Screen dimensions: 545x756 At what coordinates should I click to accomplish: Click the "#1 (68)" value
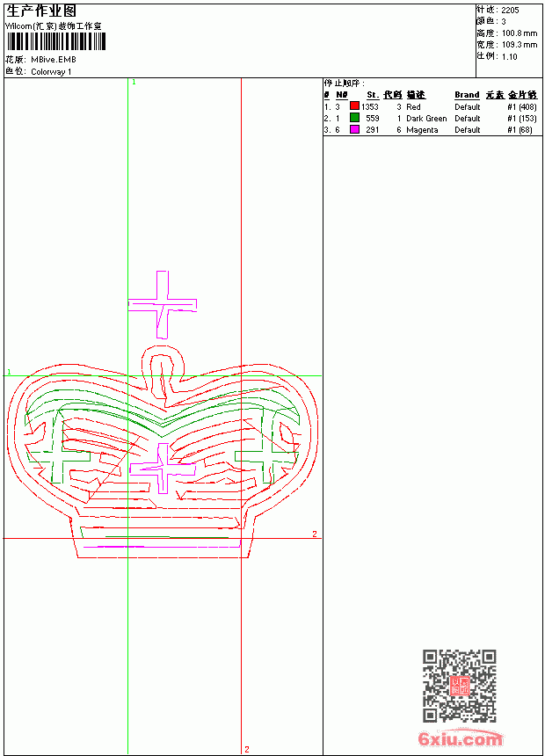tap(520, 130)
